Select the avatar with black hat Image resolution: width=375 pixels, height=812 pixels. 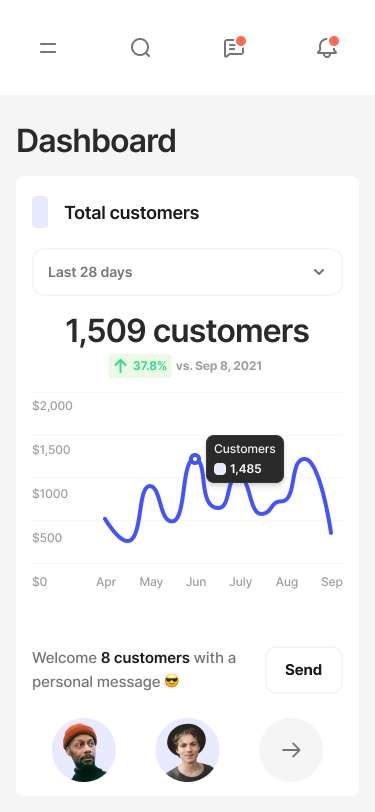(188, 749)
